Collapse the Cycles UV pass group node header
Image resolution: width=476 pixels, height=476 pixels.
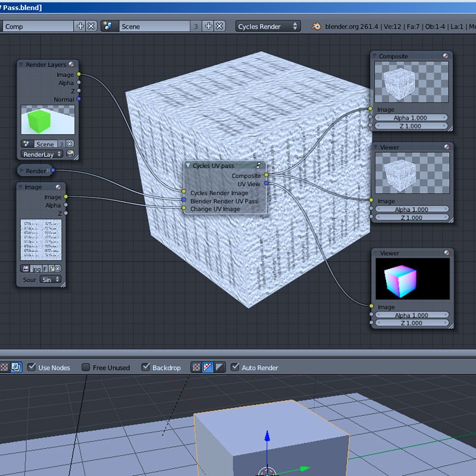coord(187,166)
